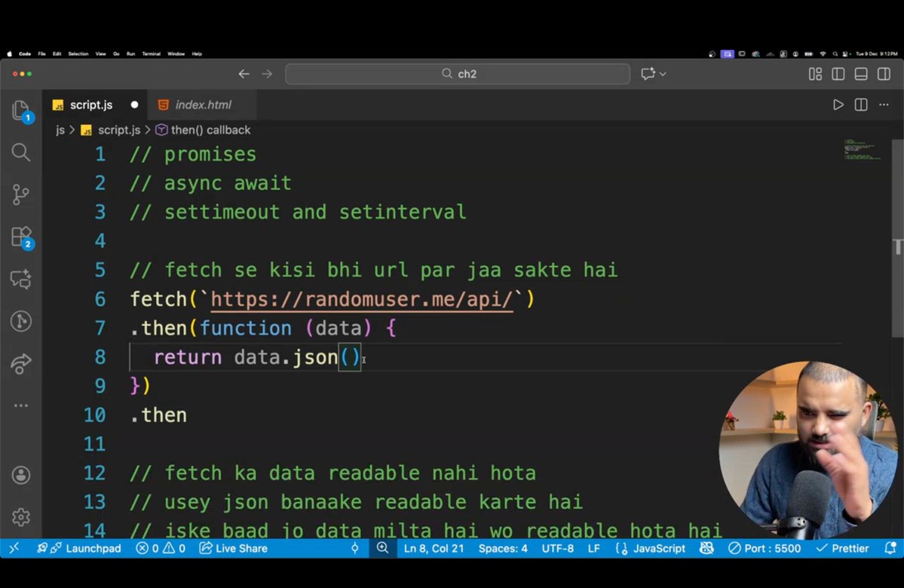The image size is (904, 588).
Task: Switch to the index.html tab
Action: coord(203,105)
